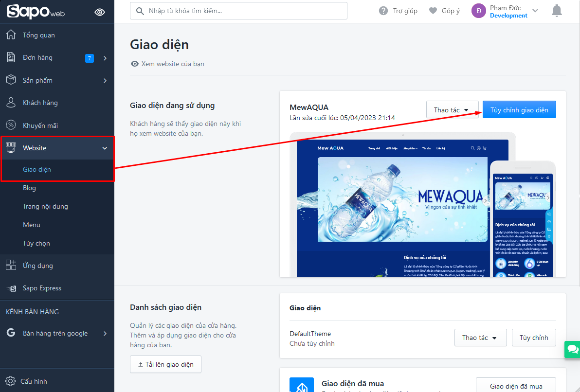Click Tùy chỉnh for DefaultTheme
The width and height of the screenshot is (580, 392).
[534, 338]
